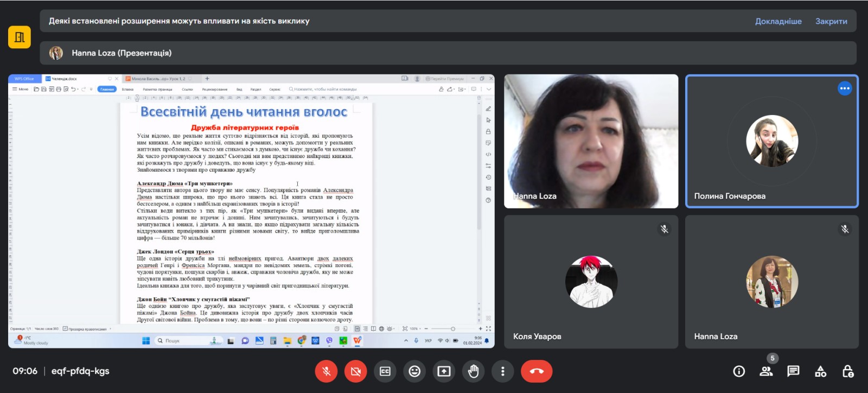Unmute the microphone in call controls
868x393 pixels.
point(326,371)
